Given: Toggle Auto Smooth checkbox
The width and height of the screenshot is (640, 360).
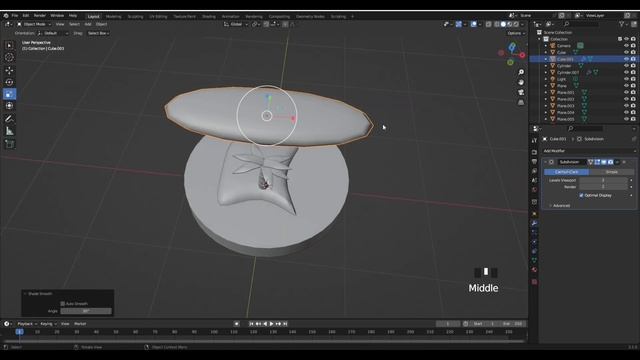Looking at the screenshot, I should click(x=62, y=304).
